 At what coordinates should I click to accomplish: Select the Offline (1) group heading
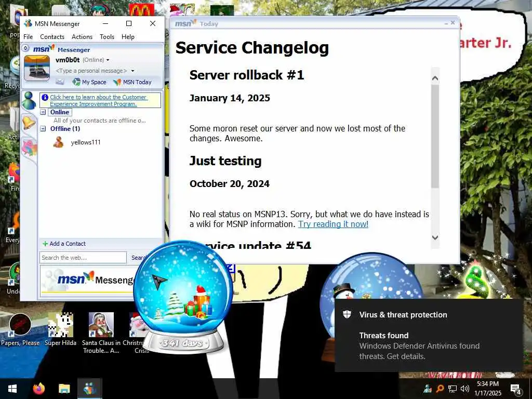click(x=65, y=129)
